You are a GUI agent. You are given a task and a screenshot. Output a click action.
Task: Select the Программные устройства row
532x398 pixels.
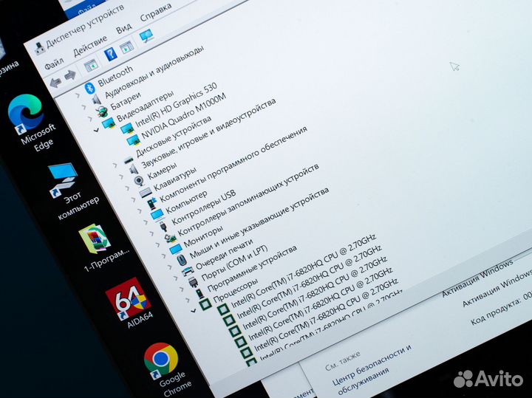click(252, 269)
